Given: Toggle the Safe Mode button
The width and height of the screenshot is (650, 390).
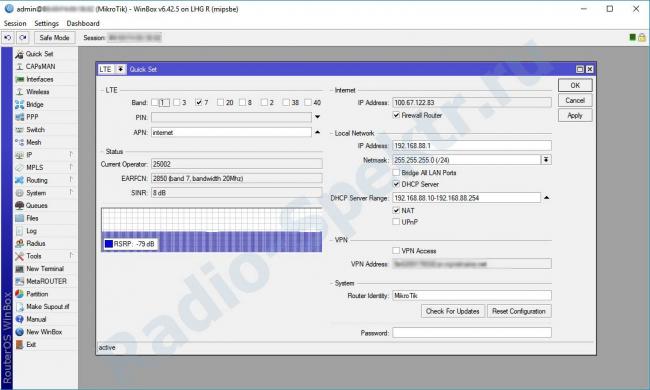Looking at the screenshot, I should point(54,38).
